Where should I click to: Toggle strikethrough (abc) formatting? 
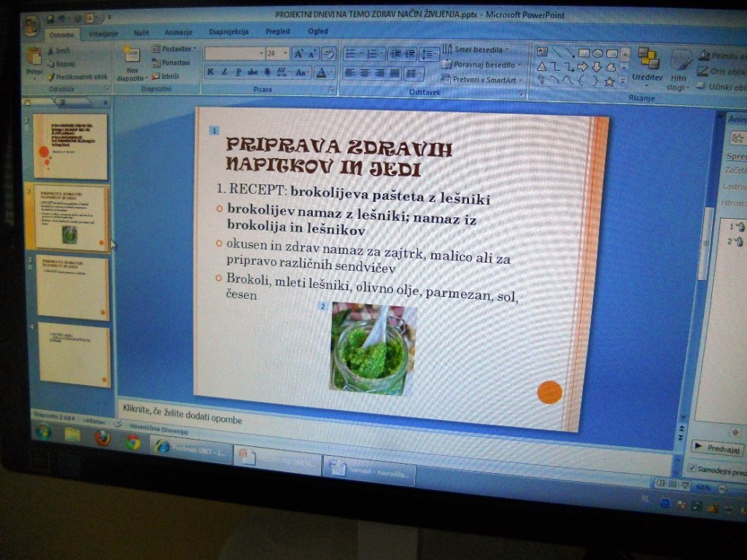pyautogui.click(x=252, y=72)
